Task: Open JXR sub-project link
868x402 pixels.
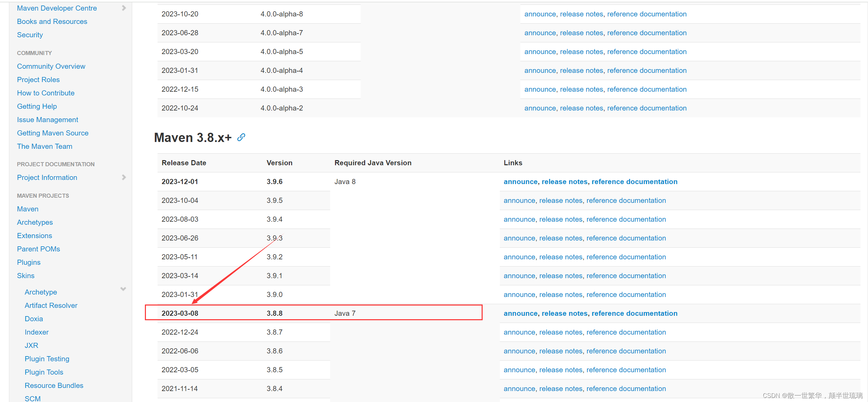Action: coord(32,346)
